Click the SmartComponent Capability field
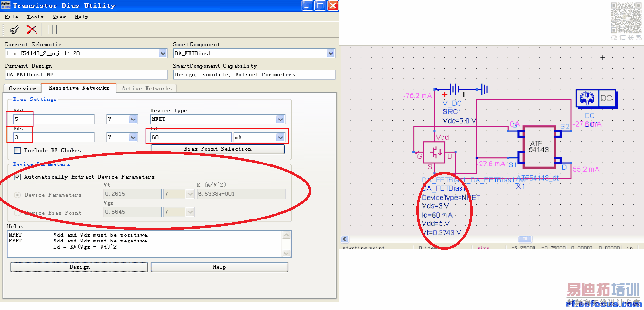 (254, 75)
